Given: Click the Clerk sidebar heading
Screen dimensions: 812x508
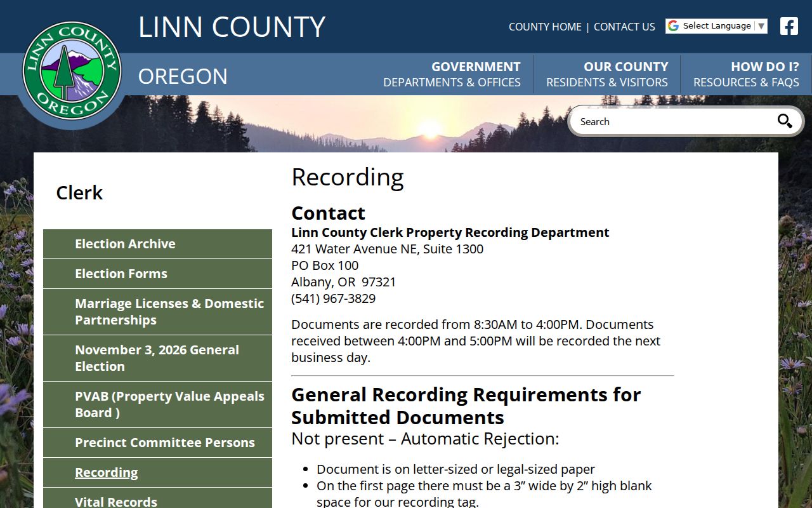Looking at the screenshot, I should [x=79, y=192].
